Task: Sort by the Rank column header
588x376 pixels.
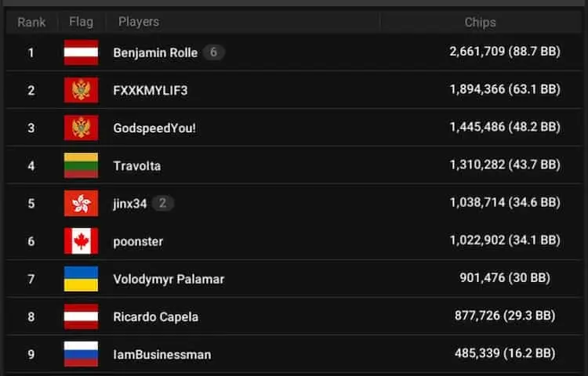Action: pos(31,22)
